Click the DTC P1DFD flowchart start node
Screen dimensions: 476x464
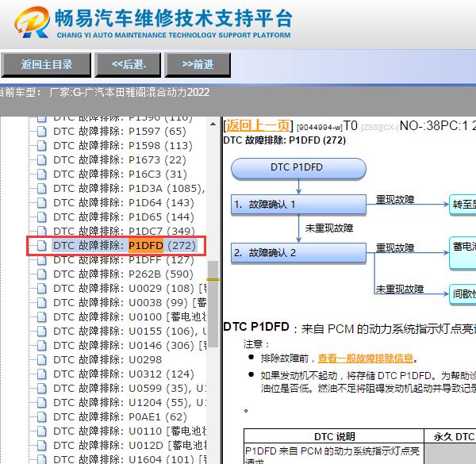point(298,168)
